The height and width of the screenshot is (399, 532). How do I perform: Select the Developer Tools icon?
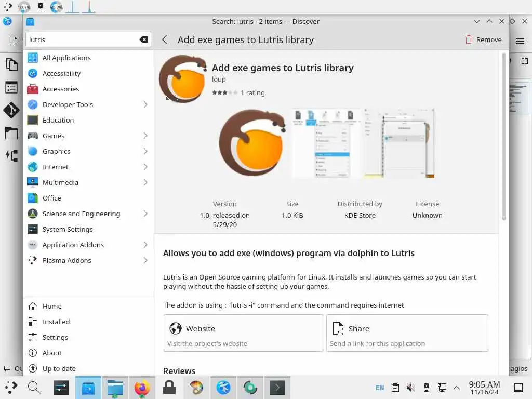(x=33, y=104)
